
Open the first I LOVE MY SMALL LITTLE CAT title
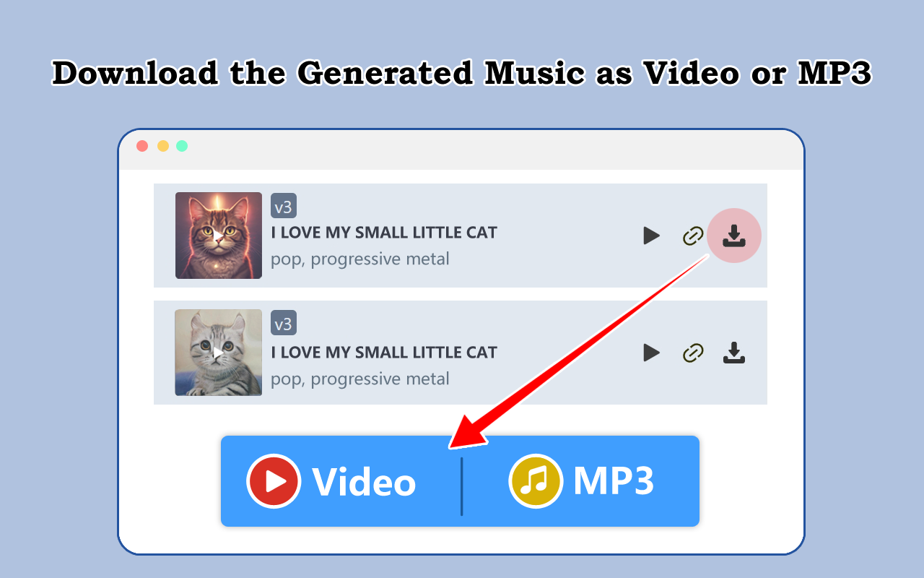pyautogui.click(x=384, y=233)
